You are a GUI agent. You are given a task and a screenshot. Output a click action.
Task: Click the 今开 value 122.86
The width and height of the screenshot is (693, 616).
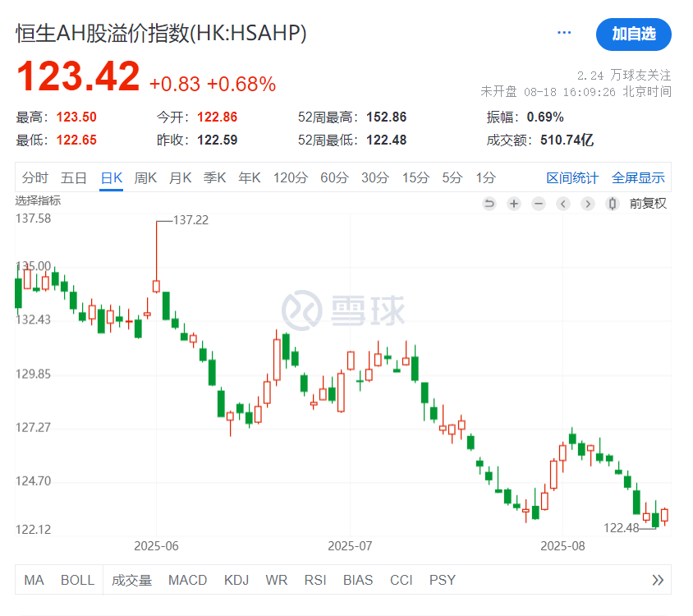pyautogui.click(x=217, y=117)
